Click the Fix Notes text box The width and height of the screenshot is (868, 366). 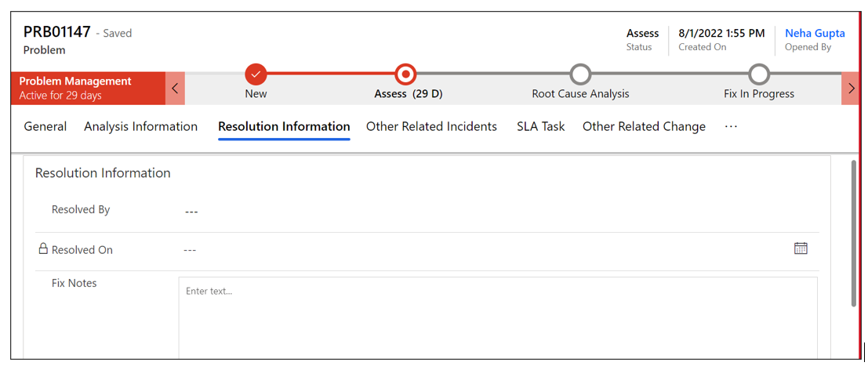pyautogui.click(x=498, y=317)
